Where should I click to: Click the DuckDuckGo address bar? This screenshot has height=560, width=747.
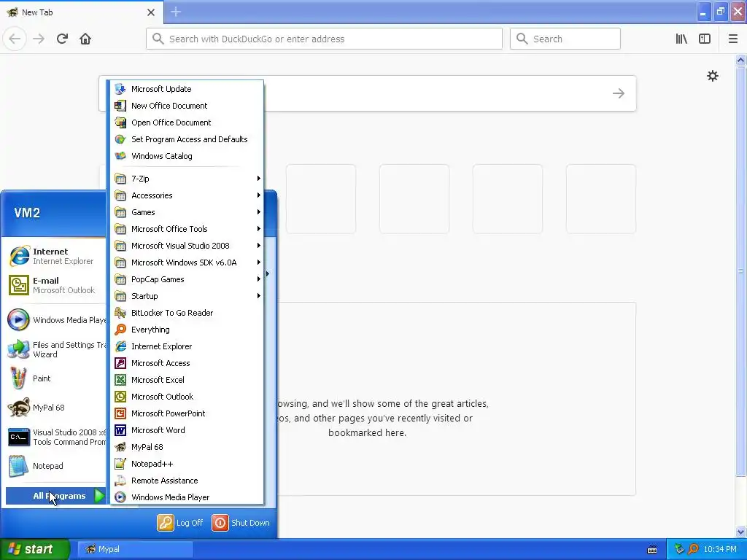click(324, 39)
